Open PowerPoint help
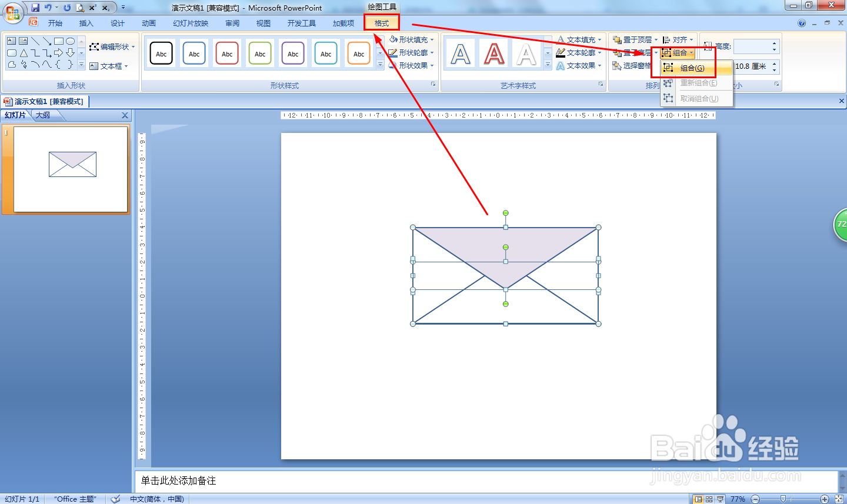The width and height of the screenshot is (847, 504). click(802, 23)
